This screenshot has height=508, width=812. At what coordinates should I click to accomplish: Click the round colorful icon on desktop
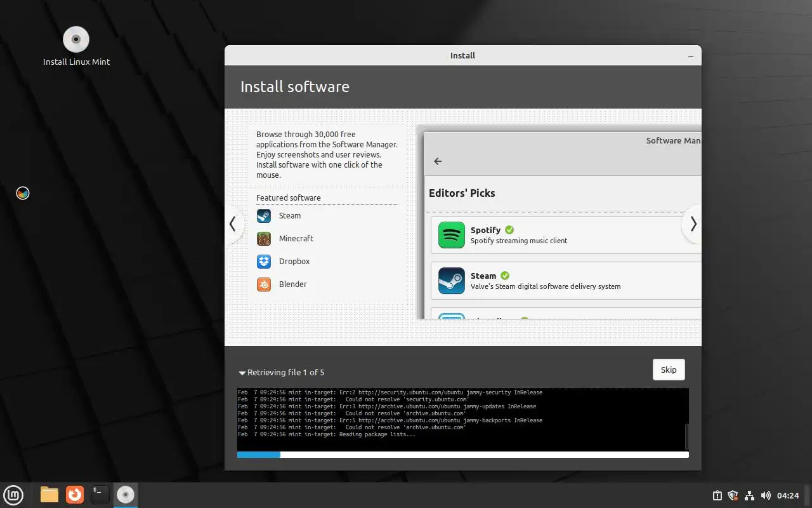coord(23,193)
